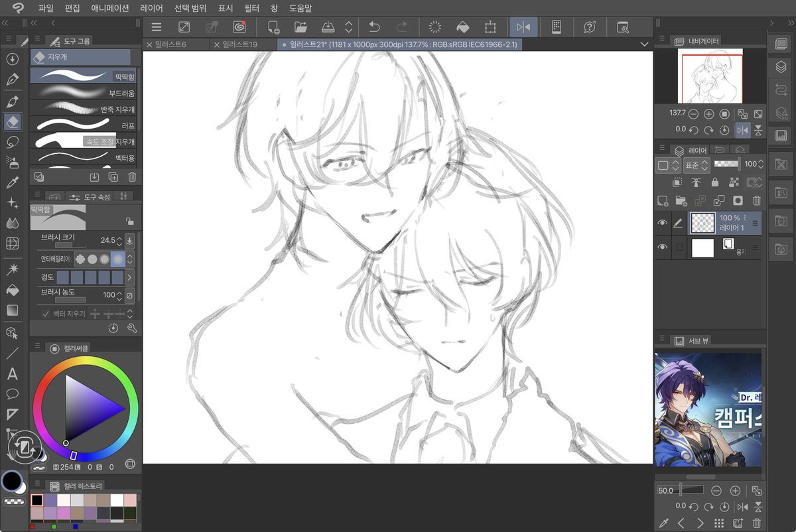The height and width of the screenshot is (532, 796).
Task: Adjust 브러시 농도 stepper arrows
Action: click(x=119, y=295)
